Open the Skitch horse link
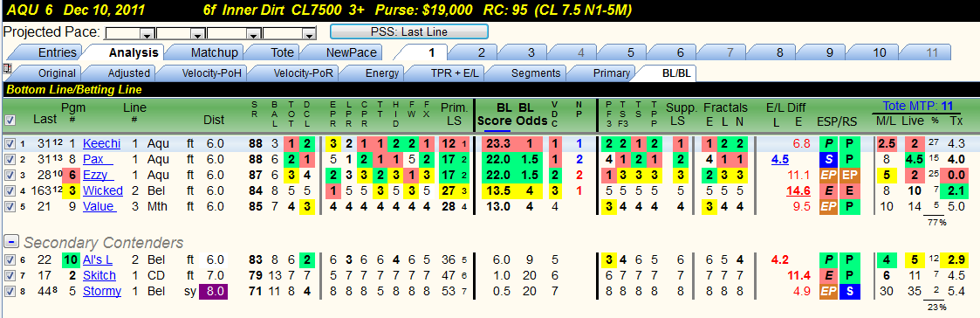 point(99,275)
